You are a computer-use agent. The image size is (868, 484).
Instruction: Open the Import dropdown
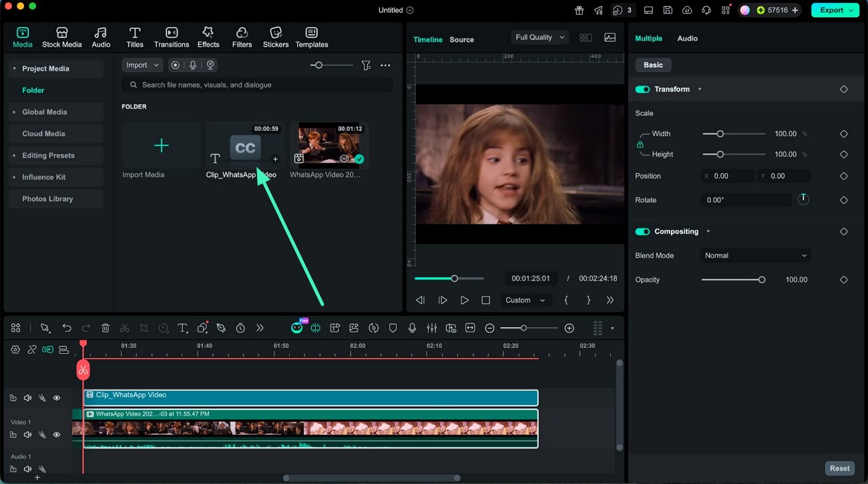click(143, 65)
